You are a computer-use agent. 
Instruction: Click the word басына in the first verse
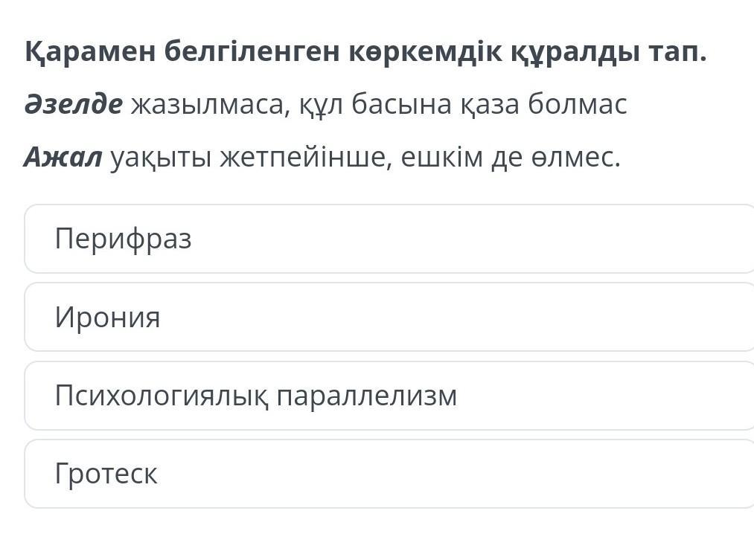pos(401,104)
